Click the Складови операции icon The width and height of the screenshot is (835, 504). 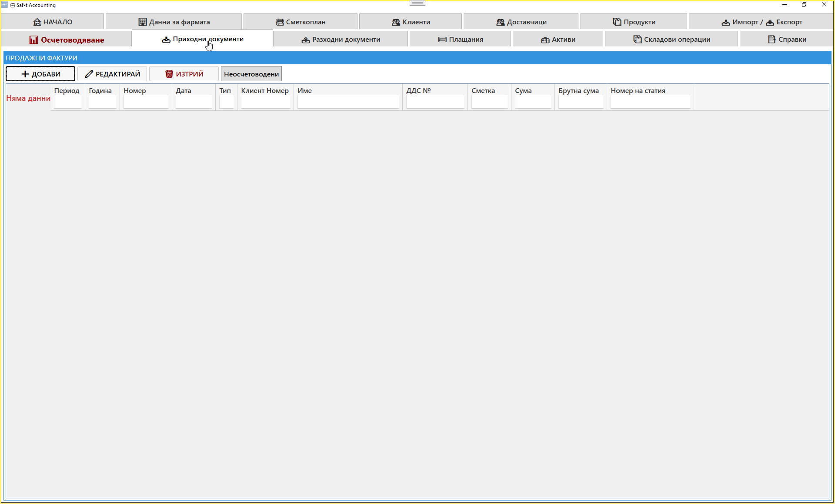coord(637,39)
